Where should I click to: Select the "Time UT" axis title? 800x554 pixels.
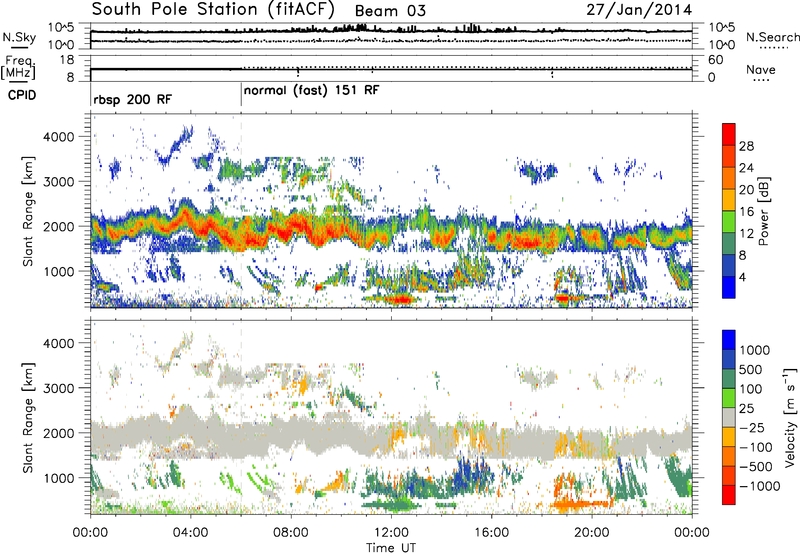[x=391, y=548]
